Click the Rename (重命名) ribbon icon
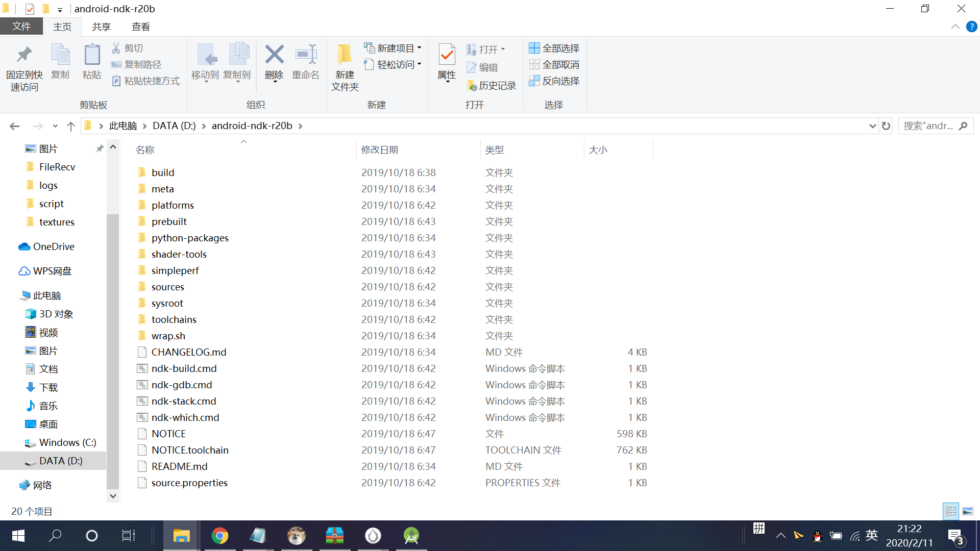Screen dimensions: 980x551 pyautogui.click(x=306, y=55)
